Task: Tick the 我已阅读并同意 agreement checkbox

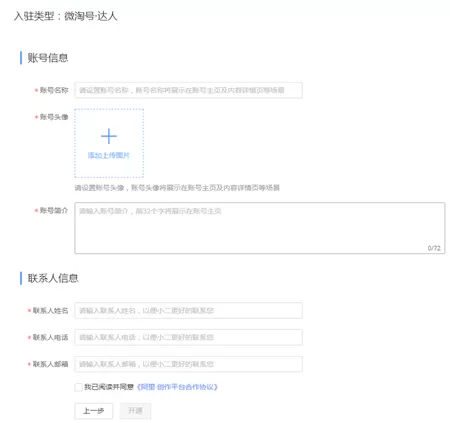Action: tap(79, 387)
